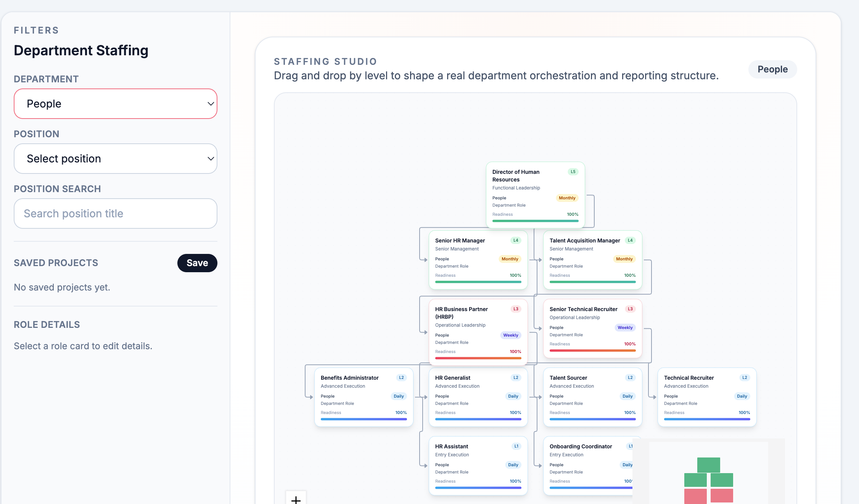859x504 pixels.
Task: Open the Department dropdown showing People
Action: 115,103
